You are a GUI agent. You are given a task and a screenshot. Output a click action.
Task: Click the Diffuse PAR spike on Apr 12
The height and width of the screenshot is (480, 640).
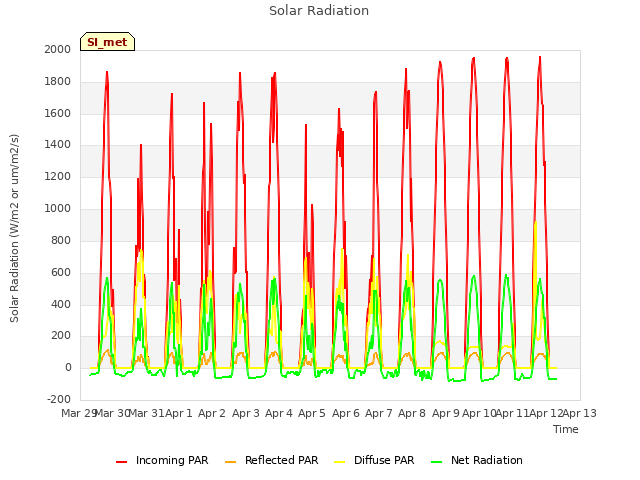pyautogui.click(x=535, y=223)
